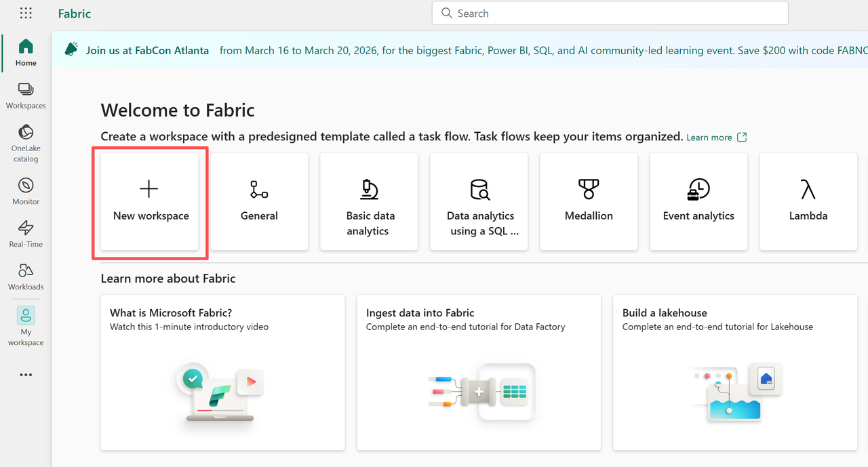Select Data analytics using a SQL template

[479, 201]
